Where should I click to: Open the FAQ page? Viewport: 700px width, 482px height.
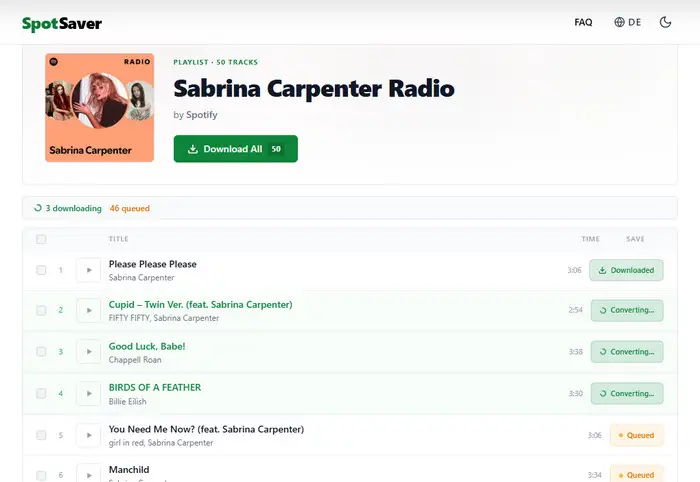pos(583,22)
